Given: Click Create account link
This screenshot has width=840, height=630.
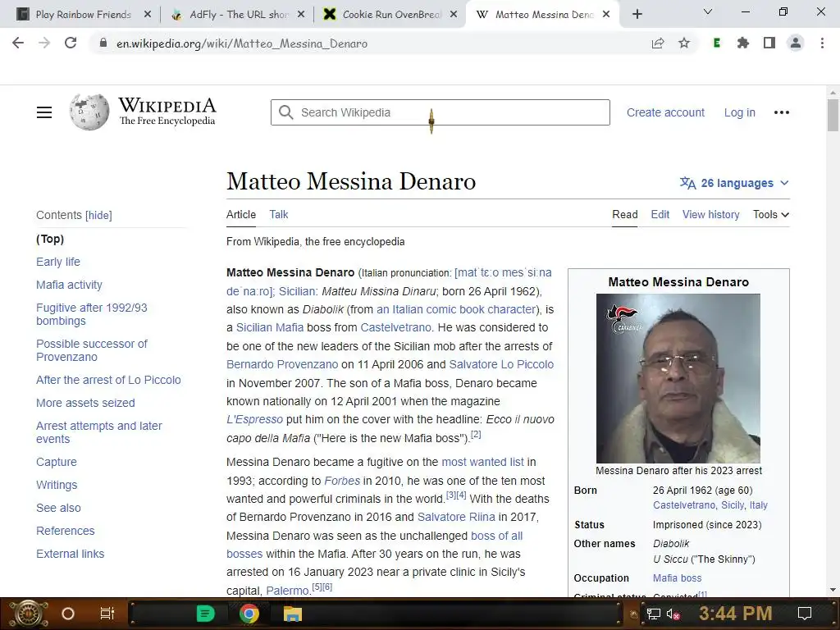Looking at the screenshot, I should click(665, 112).
